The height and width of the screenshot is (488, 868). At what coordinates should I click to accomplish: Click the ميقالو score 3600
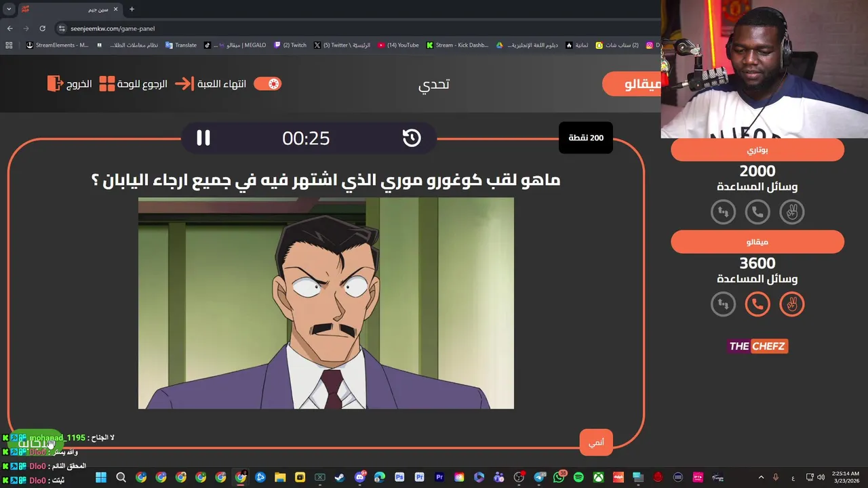point(757,263)
